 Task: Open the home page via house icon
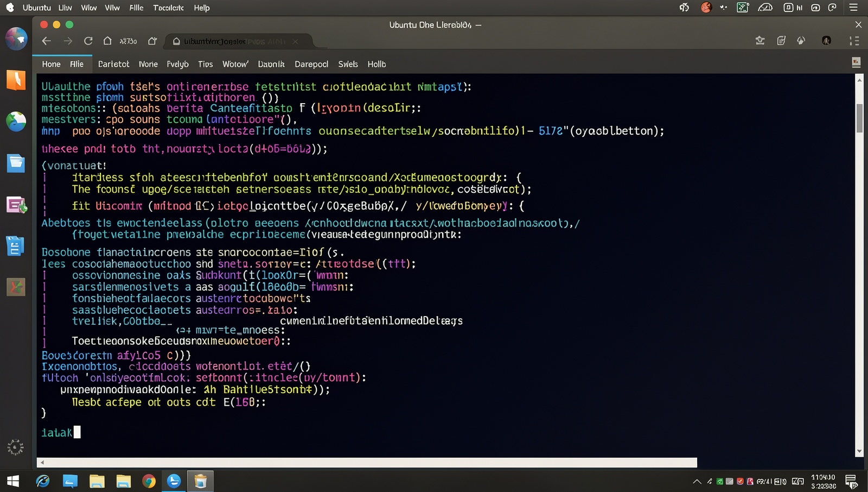[107, 41]
